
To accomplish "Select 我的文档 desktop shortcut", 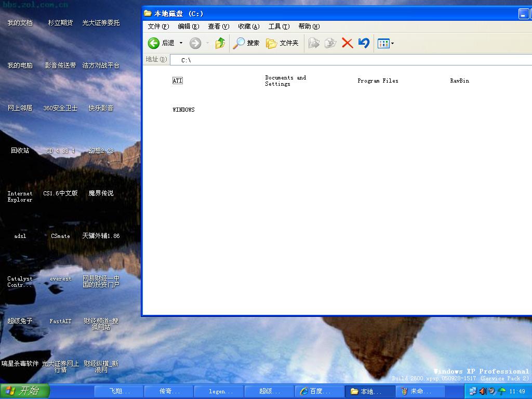I will pyautogui.click(x=20, y=23).
